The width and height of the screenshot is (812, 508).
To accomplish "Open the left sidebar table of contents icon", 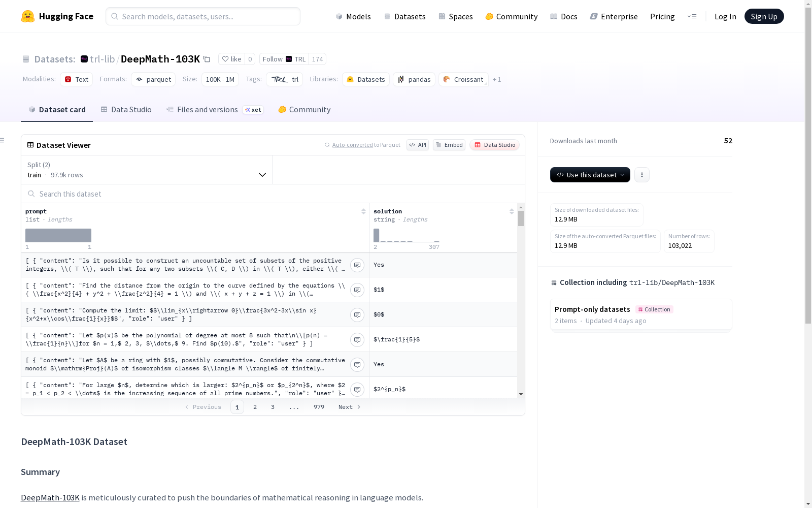I will click(3, 140).
